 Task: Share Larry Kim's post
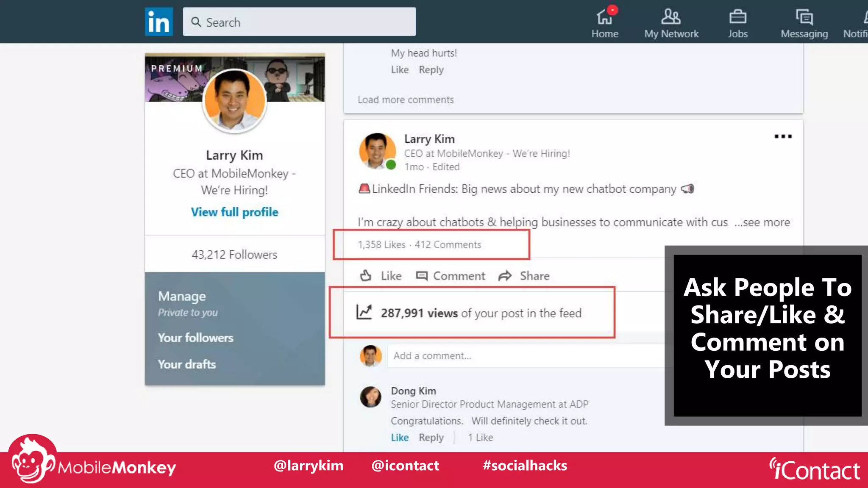pyautogui.click(x=524, y=276)
